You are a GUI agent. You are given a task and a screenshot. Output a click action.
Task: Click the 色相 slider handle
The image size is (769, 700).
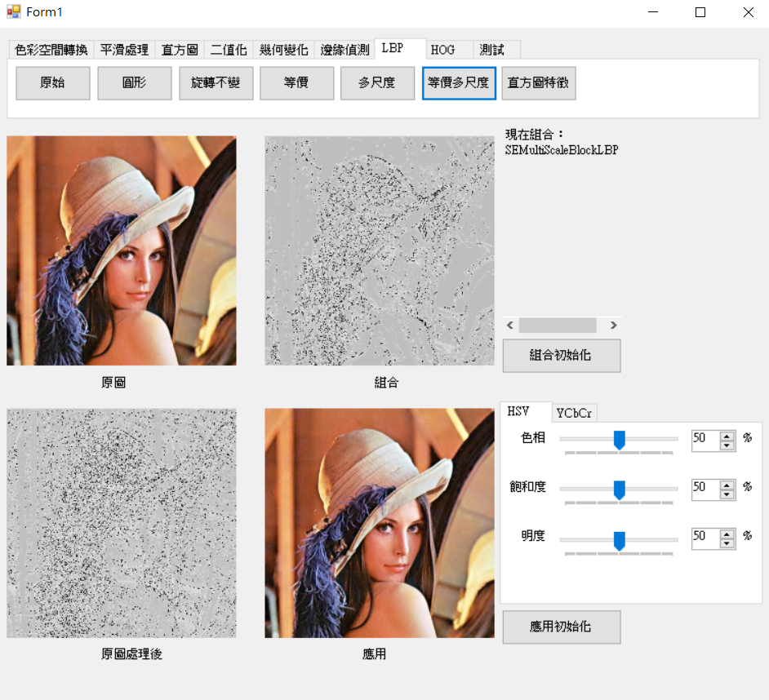coord(620,440)
